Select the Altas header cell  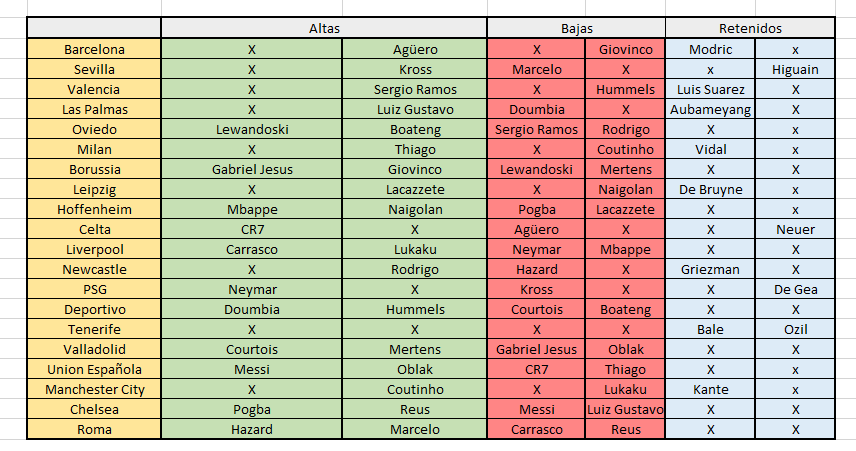point(324,28)
